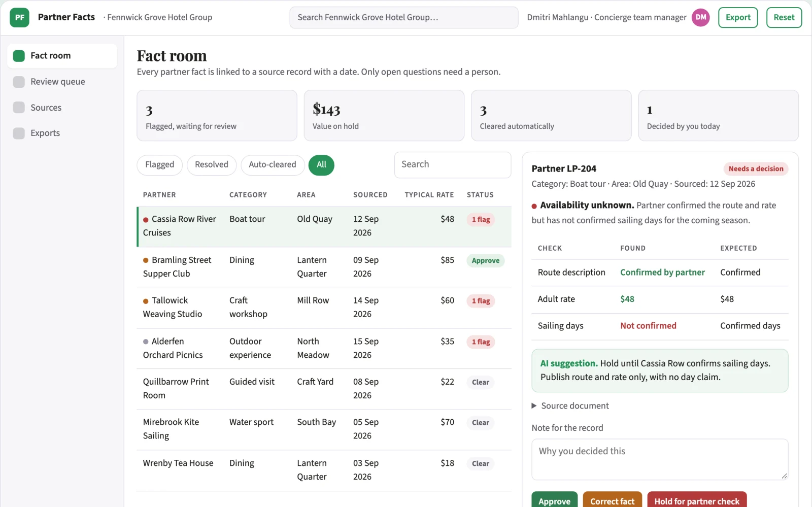Click the Partner LP-204 heading

[x=564, y=168]
